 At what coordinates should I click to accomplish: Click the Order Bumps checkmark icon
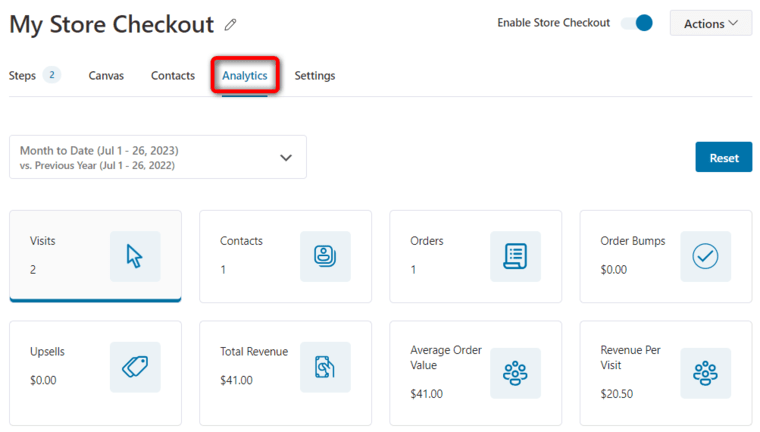click(x=705, y=256)
